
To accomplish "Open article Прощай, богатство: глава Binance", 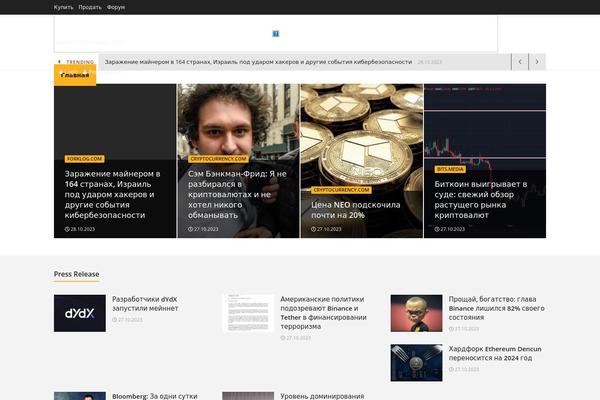I will [x=496, y=308].
